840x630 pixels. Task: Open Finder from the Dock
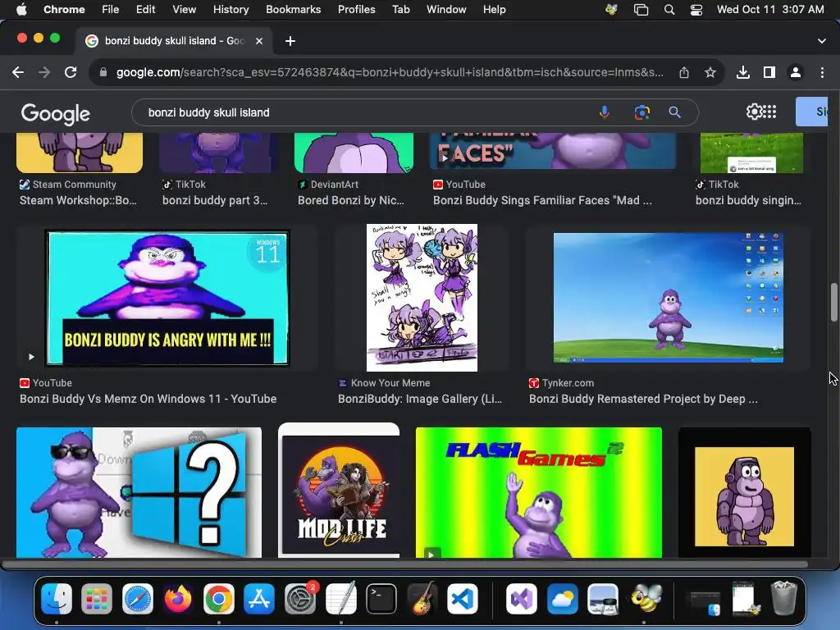(x=57, y=598)
